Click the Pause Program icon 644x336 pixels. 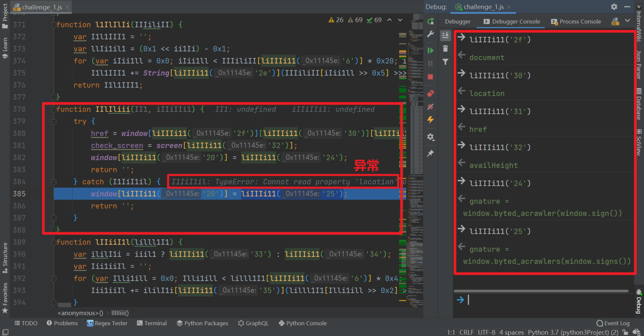(431, 64)
